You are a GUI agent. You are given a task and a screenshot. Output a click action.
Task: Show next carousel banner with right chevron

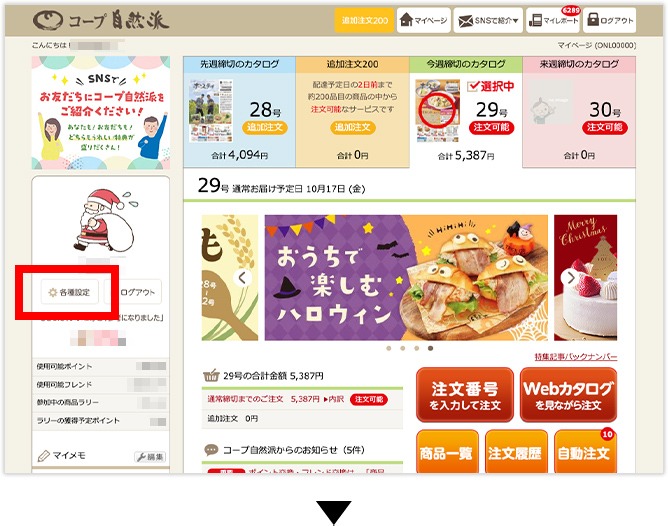[x=570, y=278]
